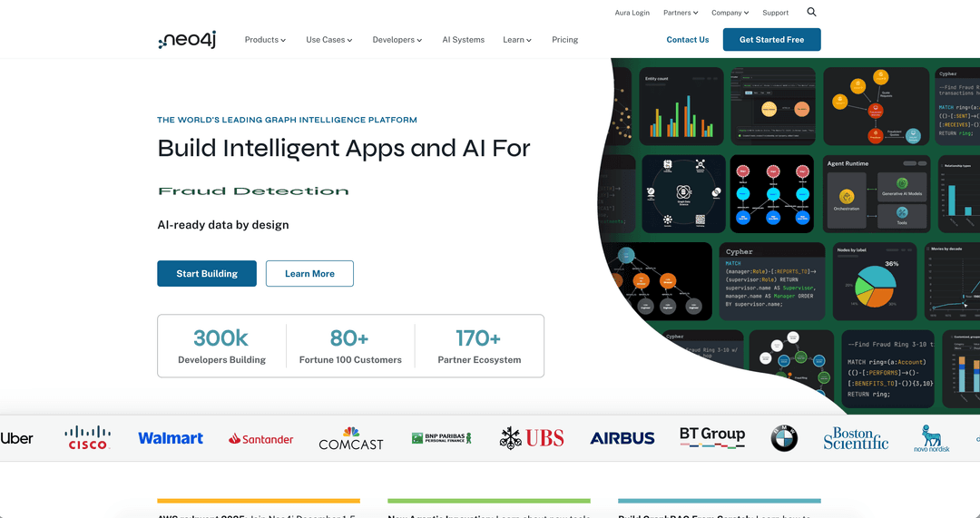This screenshot has height=518, width=980.
Task: Click the Santander logo
Action: [x=261, y=439]
